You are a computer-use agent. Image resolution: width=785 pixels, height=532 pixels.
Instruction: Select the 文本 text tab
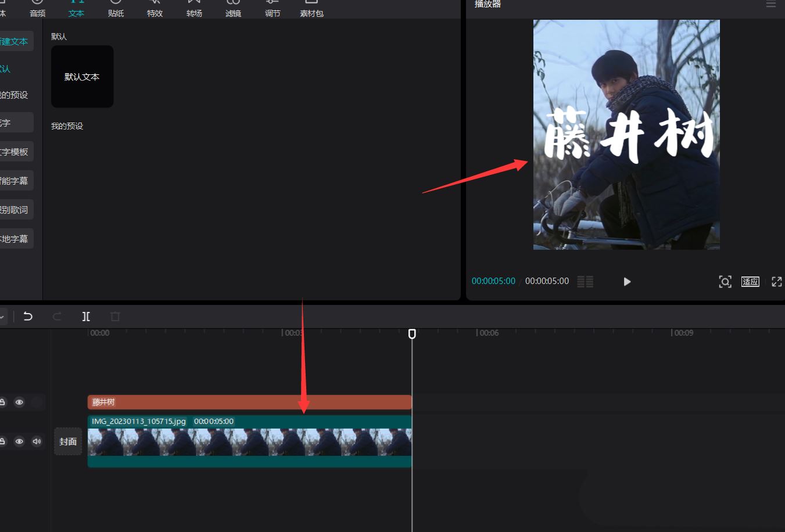click(76, 8)
